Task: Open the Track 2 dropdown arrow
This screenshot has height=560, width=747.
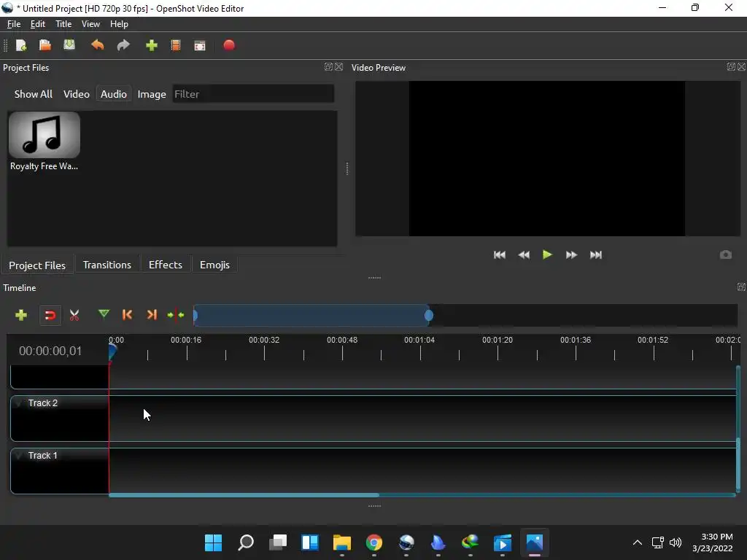Action: 18,403
